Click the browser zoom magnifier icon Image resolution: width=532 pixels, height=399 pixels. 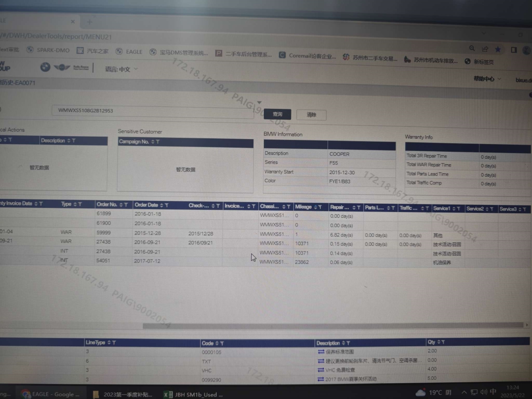tap(472, 48)
